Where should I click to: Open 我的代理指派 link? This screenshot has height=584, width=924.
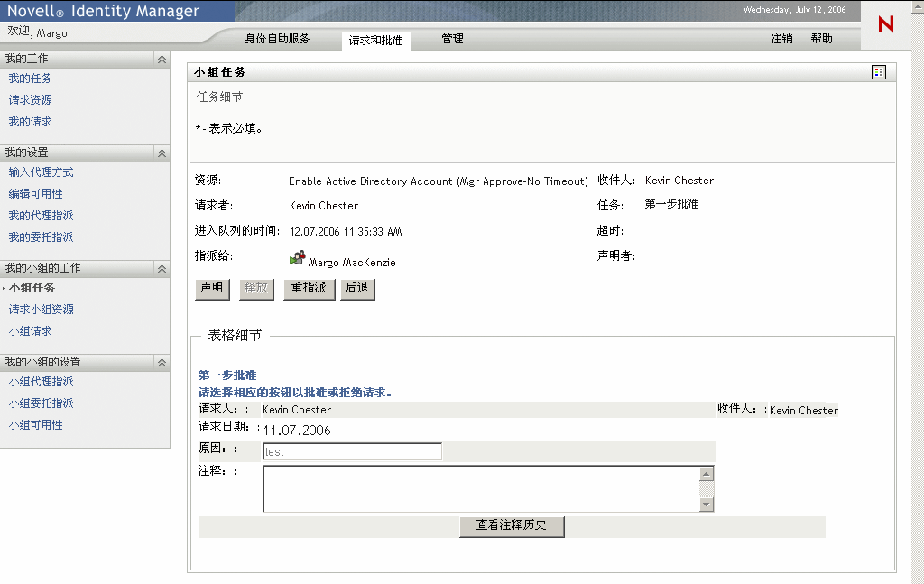42,216
